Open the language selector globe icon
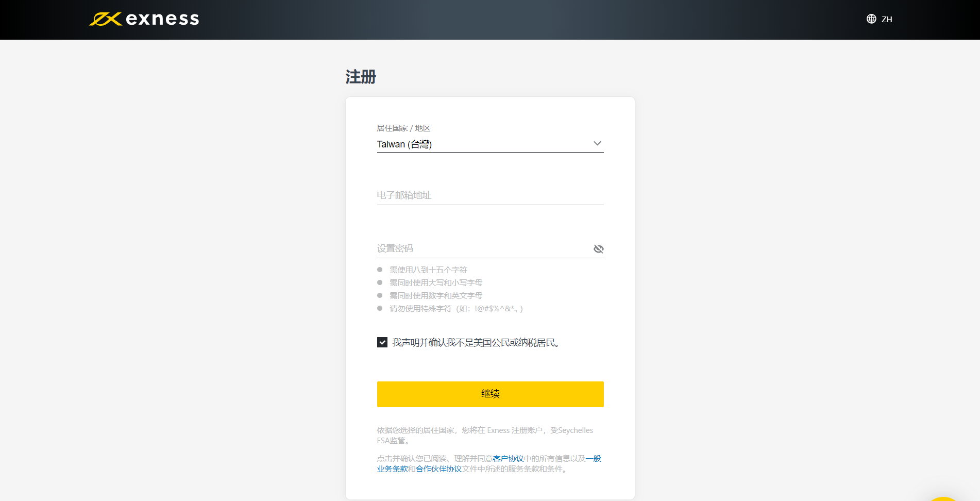Screen dimensions: 980x501 871,19
